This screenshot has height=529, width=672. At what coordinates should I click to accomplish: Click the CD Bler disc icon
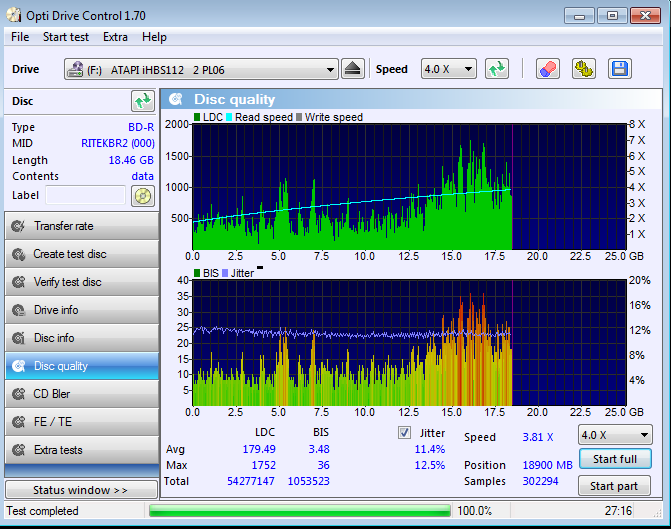pos(18,394)
